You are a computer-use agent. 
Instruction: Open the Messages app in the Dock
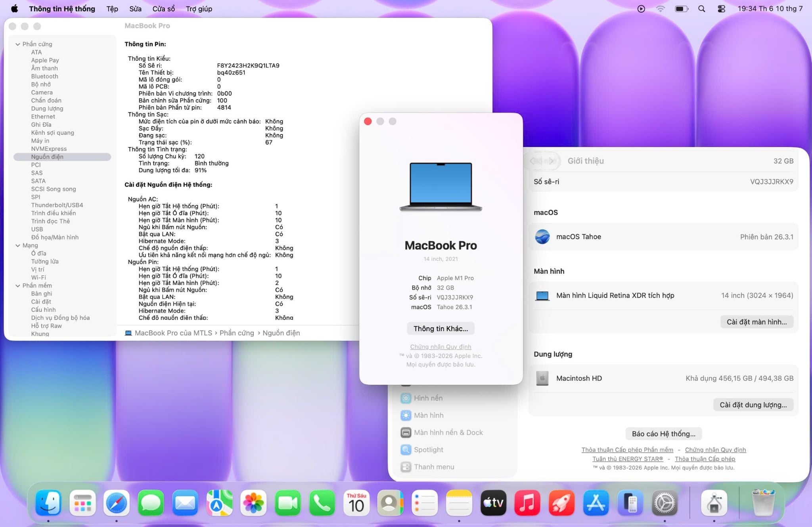point(151,503)
